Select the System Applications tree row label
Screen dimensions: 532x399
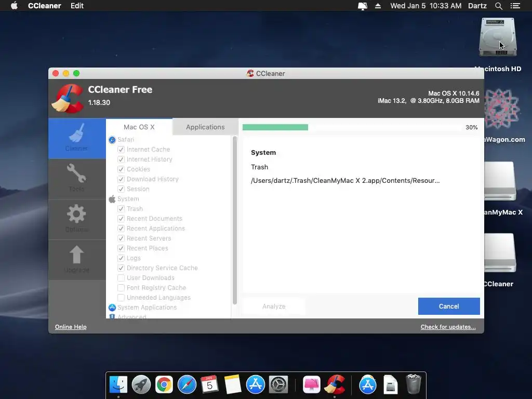pos(147,308)
